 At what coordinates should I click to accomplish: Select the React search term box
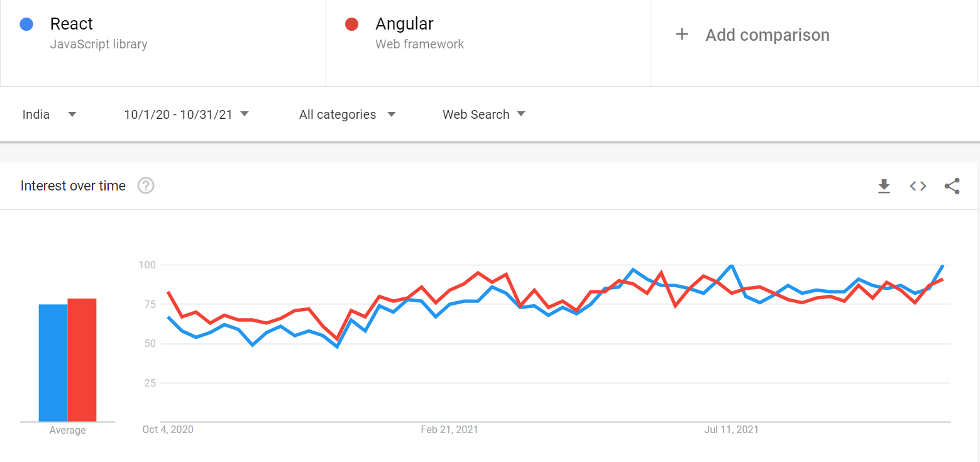point(163,43)
